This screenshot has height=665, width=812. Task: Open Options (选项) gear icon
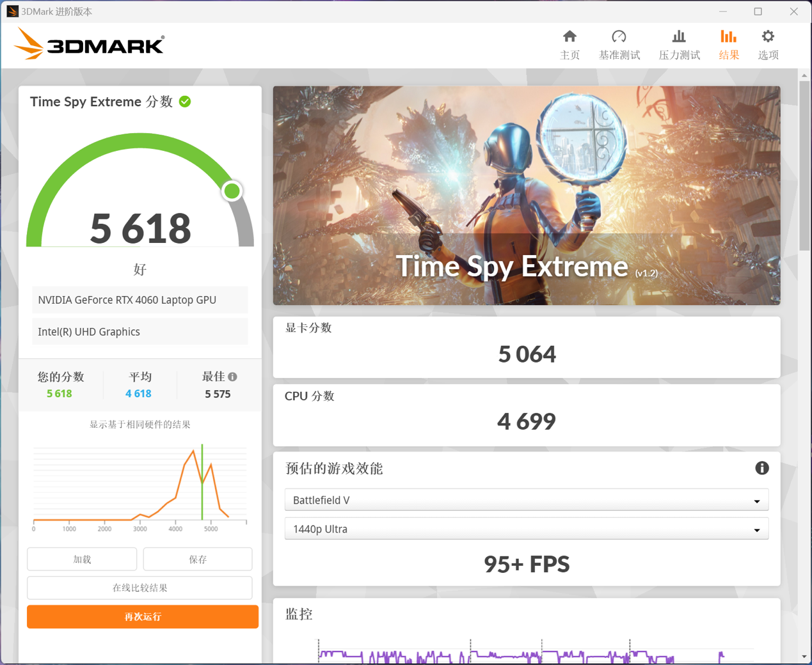[768, 37]
